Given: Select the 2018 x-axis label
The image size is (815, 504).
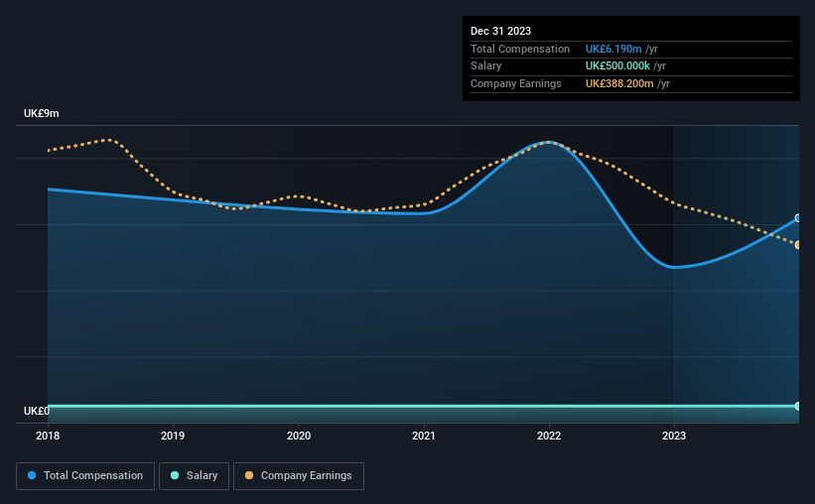Looking at the screenshot, I should (48, 436).
